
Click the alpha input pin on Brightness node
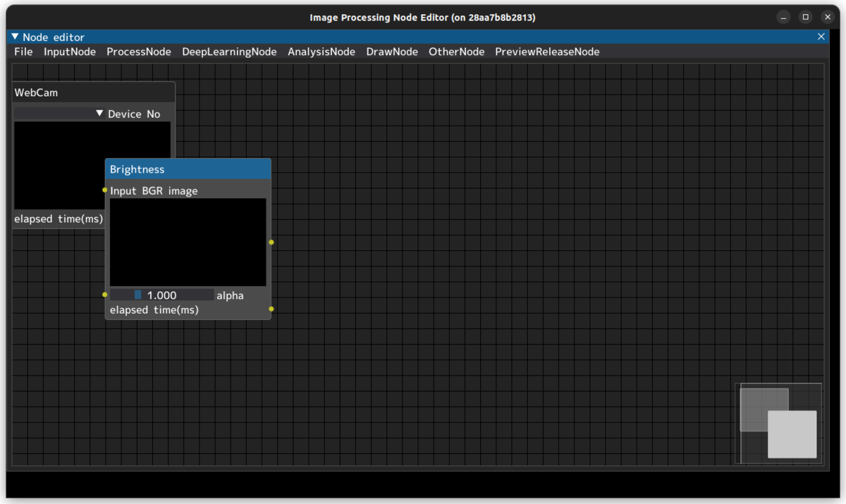[105, 295]
